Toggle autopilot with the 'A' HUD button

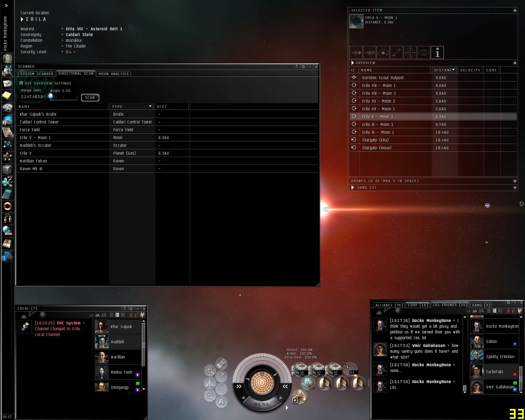click(x=221, y=402)
